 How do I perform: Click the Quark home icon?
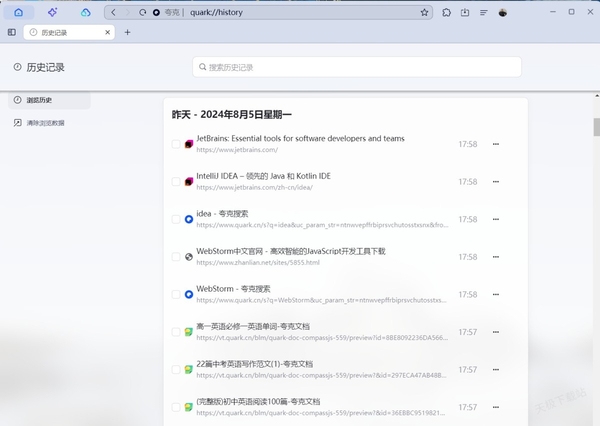pyautogui.click(x=19, y=12)
